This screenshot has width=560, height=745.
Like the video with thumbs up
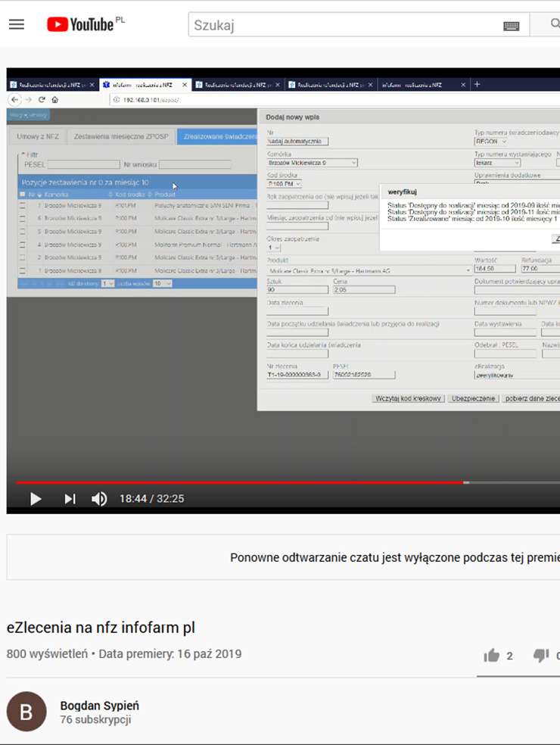[x=492, y=656]
